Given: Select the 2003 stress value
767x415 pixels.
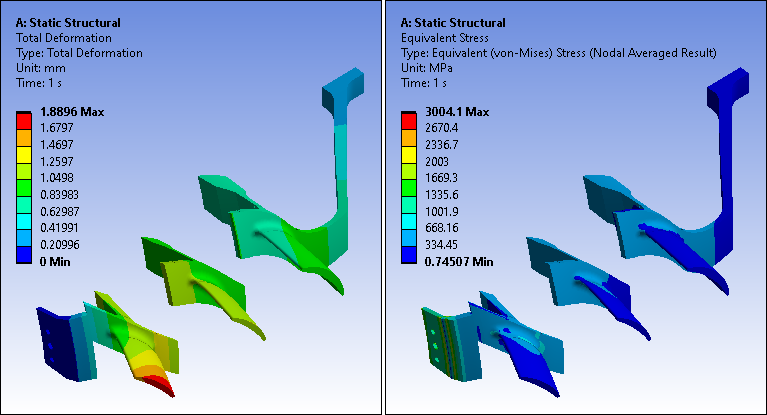Looking at the screenshot, I should pyautogui.click(x=437, y=161).
